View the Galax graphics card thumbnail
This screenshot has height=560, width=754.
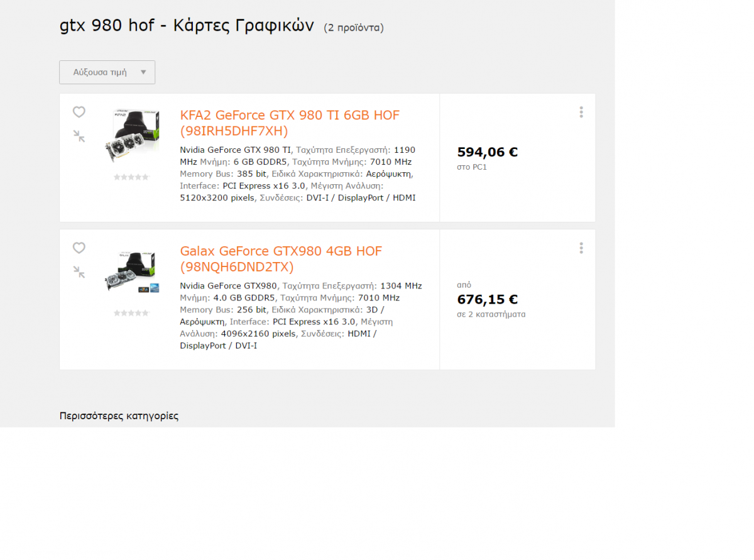pyautogui.click(x=132, y=272)
